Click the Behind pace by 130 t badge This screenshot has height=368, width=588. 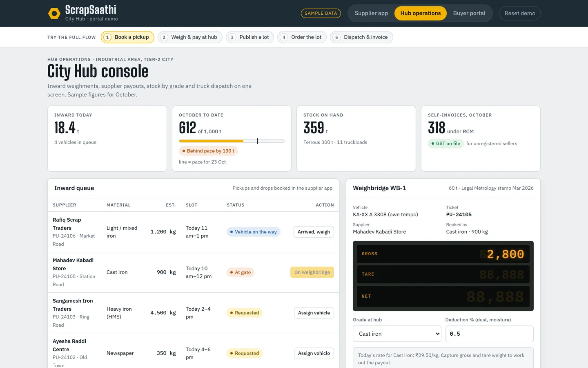[x=208, y=151]
